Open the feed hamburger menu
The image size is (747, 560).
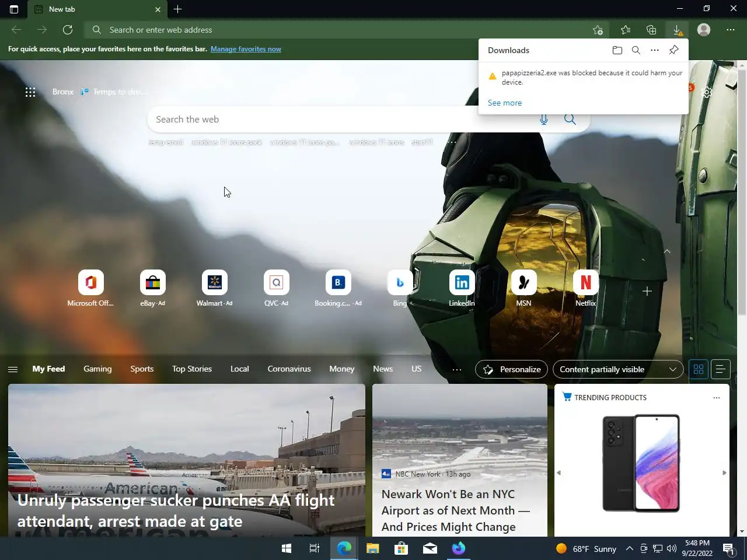tap(13, 369)
